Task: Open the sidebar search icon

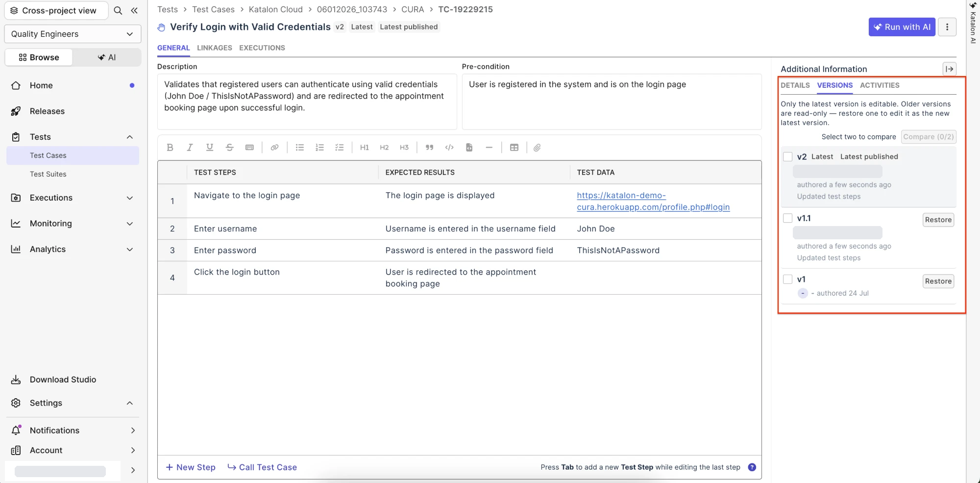Action: [118, 11]
